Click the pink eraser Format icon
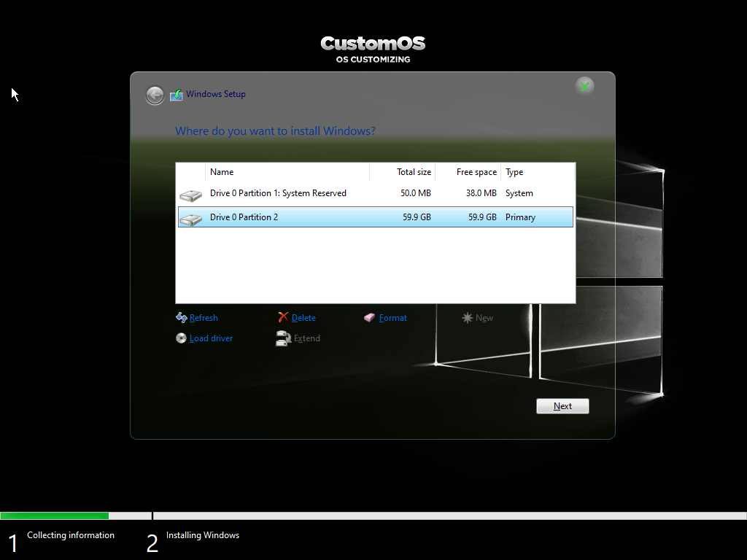Screen dimensions: 747x560 coord(370,318)
